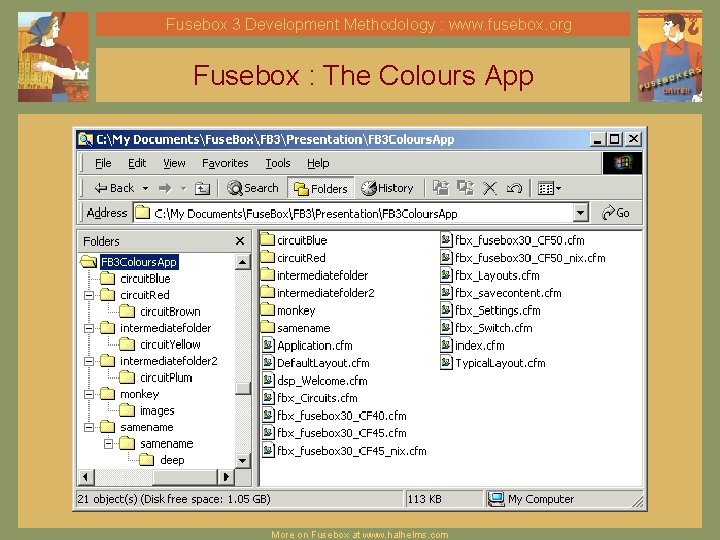Click the Back toolbar button
The width and height of the screenshot is (720, 540).
pyautogui.click(x=114, y=188)
